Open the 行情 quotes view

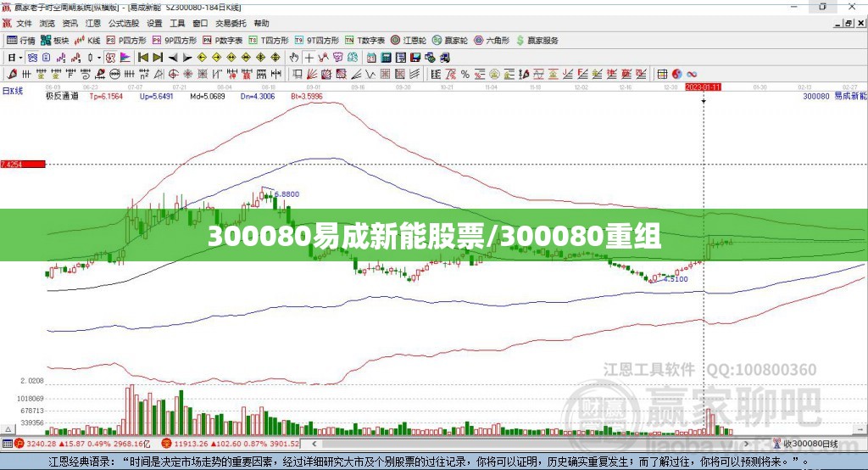[21, 41]
